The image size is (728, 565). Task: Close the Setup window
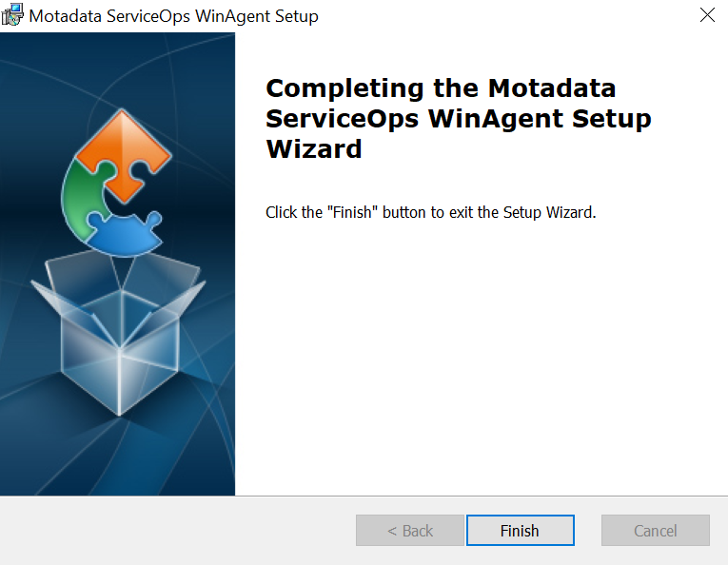click(x=706, y=15)
